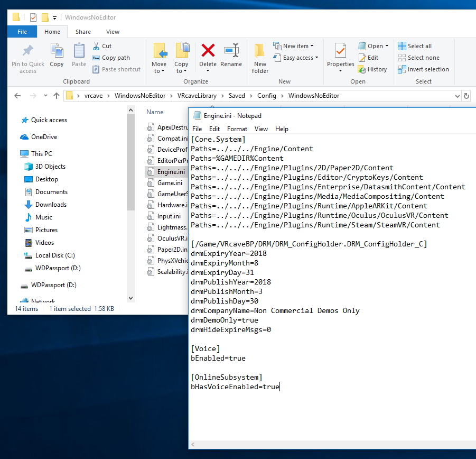
Task: Click the Delete icon in the ribbon
Action: [x=208, y=51]
